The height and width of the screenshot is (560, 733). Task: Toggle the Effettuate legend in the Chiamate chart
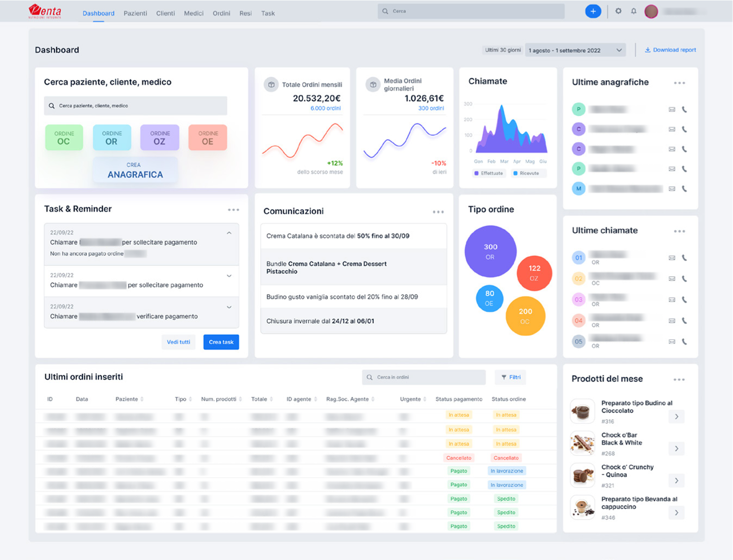click(488, 173)
